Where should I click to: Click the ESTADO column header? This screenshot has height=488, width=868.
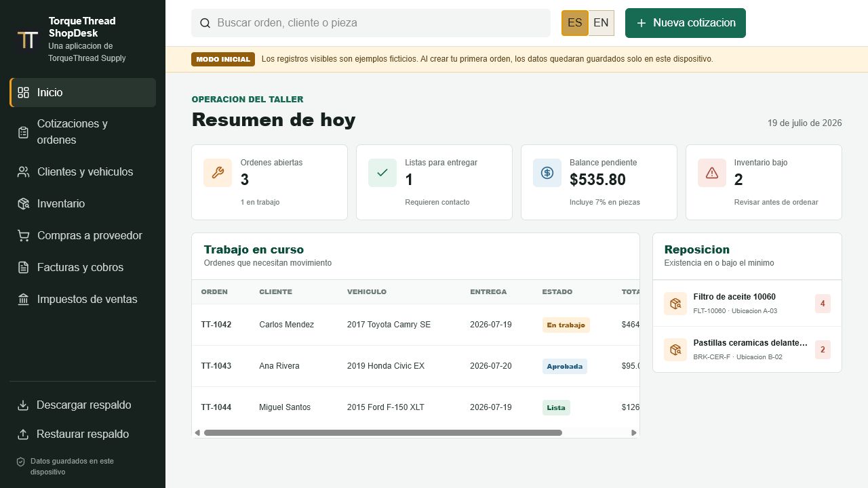pos(557,292)
